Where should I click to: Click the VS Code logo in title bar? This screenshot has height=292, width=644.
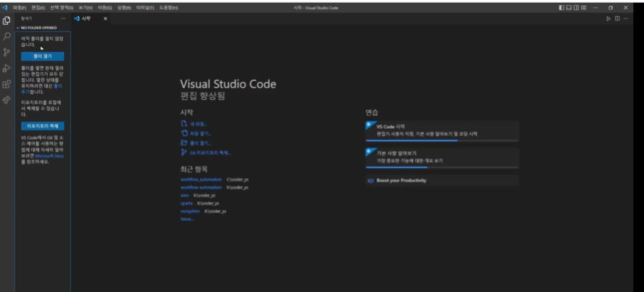tap(5, 7)
